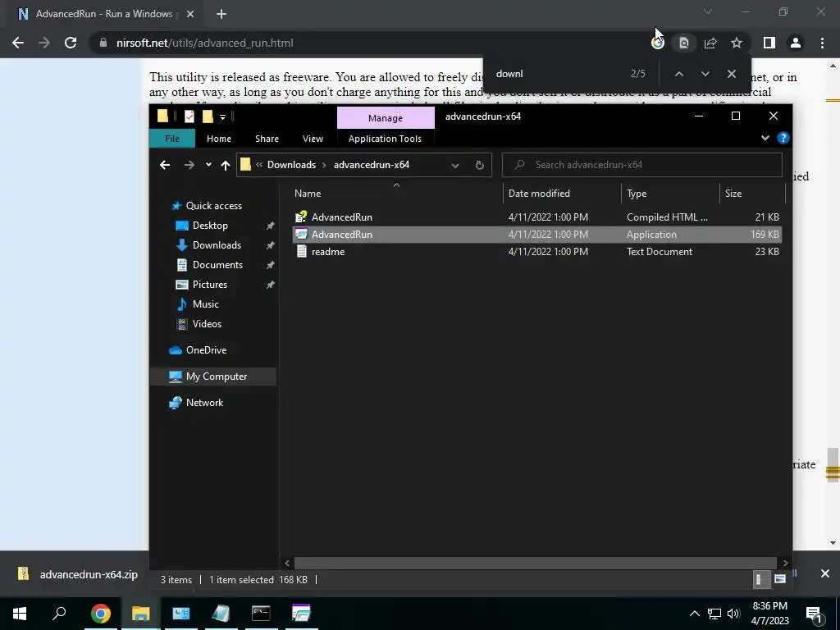This screenshot has height=630, width=840.
Task: Open Customize Quick Access Toolbar dropdown
Action: 222,116
